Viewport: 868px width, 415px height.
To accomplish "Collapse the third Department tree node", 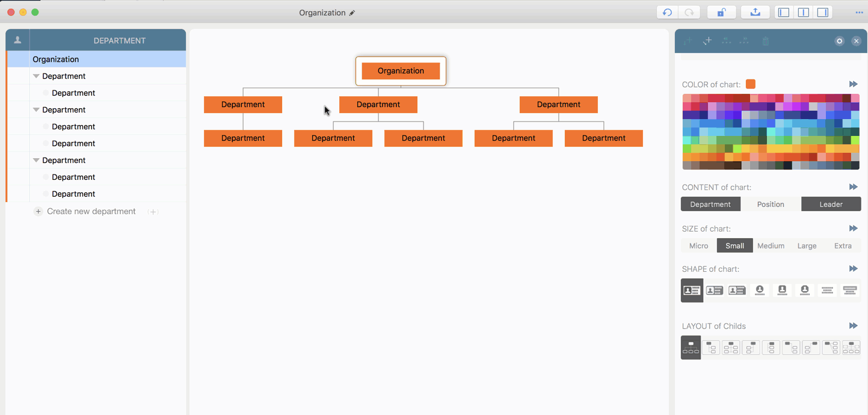I will tap(36, 161).
